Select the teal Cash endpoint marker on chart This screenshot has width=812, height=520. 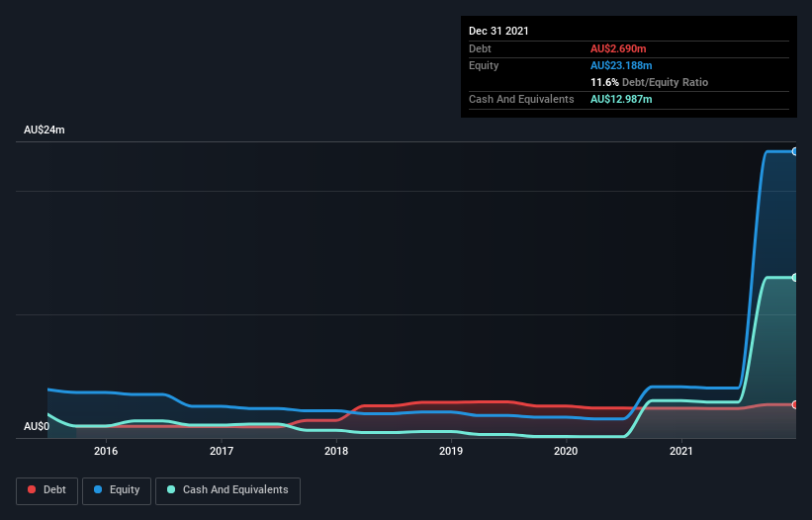795,278
